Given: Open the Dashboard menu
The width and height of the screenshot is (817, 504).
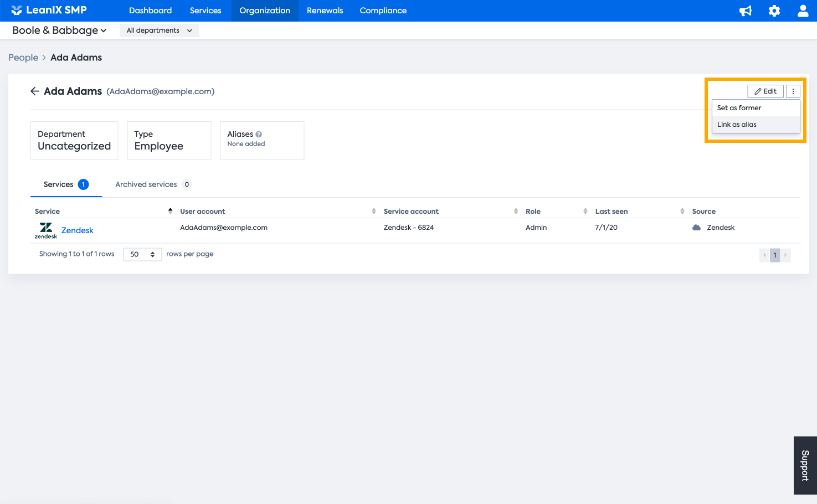Looking at the screenshot, I should (x=150, y=11).
